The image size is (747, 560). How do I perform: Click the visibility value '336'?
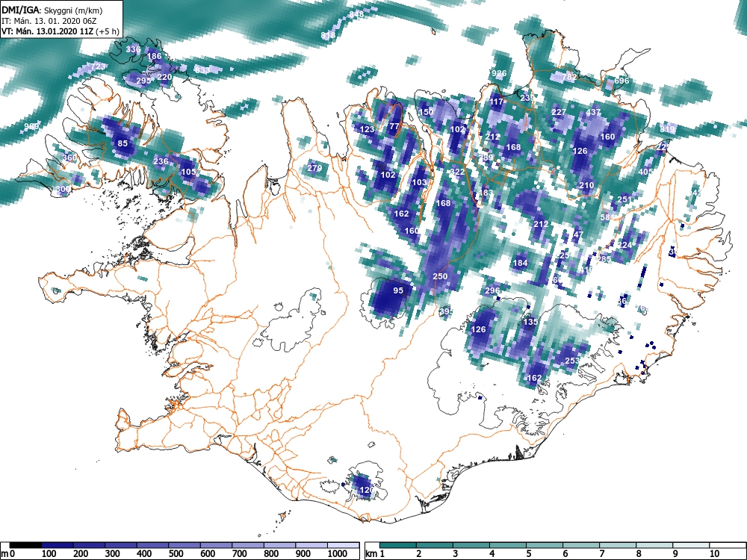[x=133, y=49]
